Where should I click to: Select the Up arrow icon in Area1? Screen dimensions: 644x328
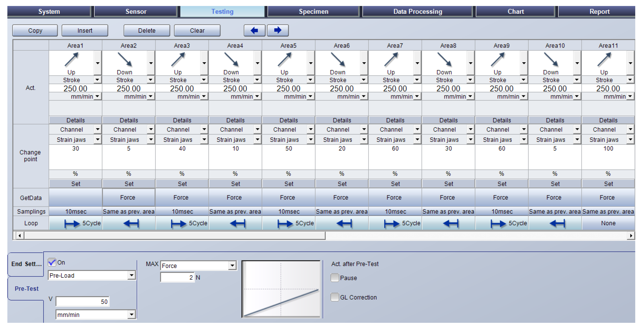pos(72,59)
